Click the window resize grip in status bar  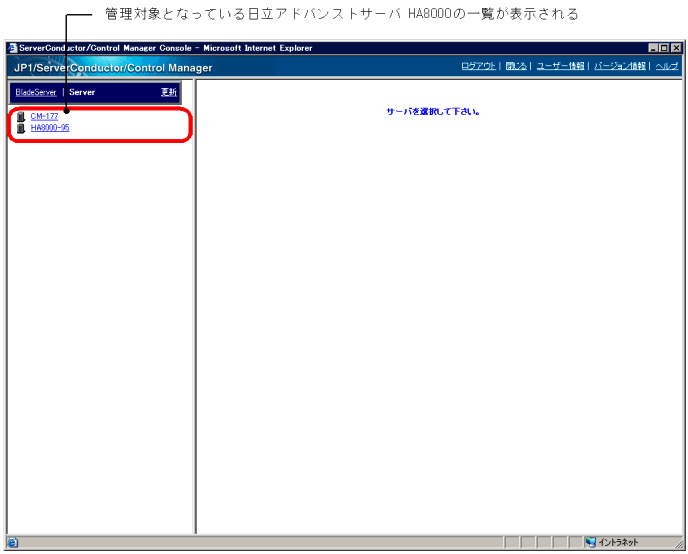[679, 544]
